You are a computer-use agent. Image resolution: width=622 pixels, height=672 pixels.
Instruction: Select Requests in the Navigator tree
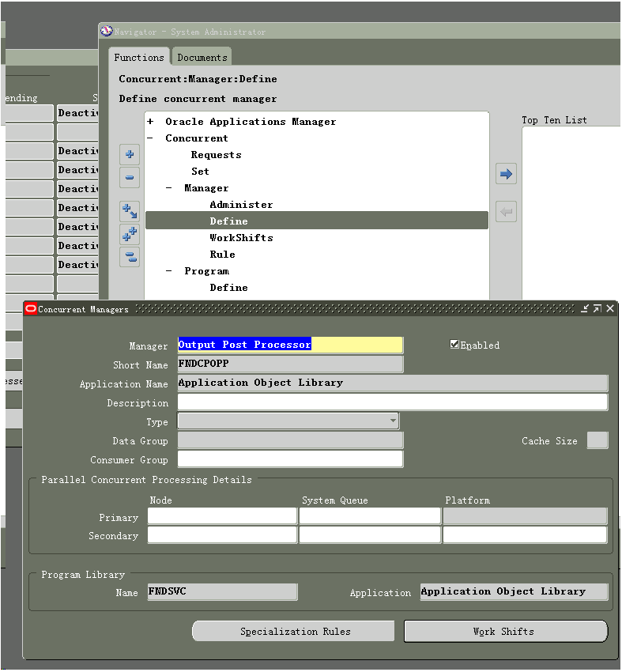click(x=217, y=155)
